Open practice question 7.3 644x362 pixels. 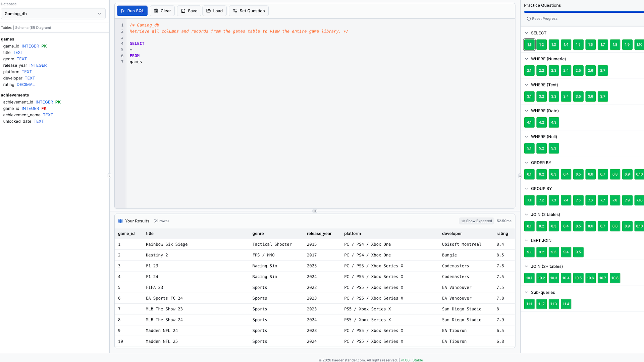point(554,200)
